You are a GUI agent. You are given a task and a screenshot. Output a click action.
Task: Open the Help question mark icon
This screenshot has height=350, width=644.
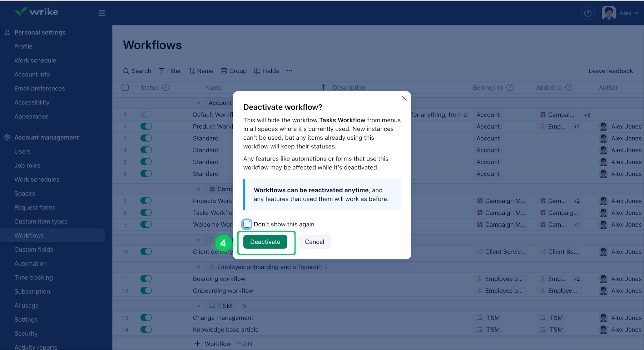click(x=588, y=13)
